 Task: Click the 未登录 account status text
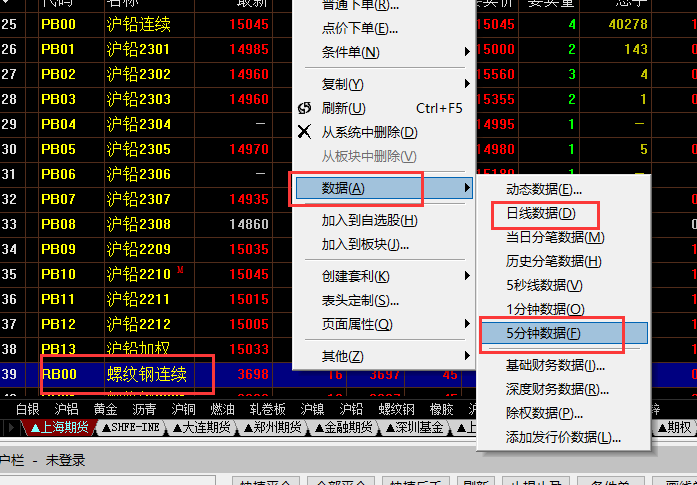pos(65,460)
